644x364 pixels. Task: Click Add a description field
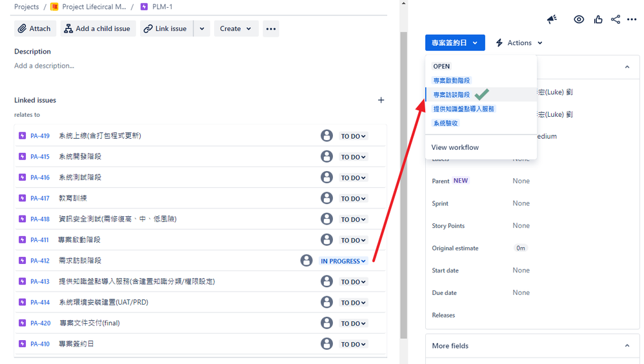tap(44, 66)
